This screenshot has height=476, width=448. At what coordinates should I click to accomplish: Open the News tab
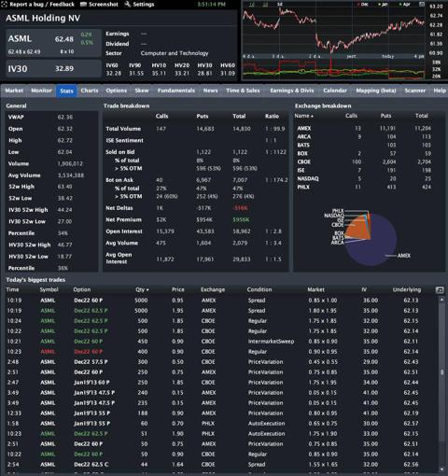tap(210, 91)
